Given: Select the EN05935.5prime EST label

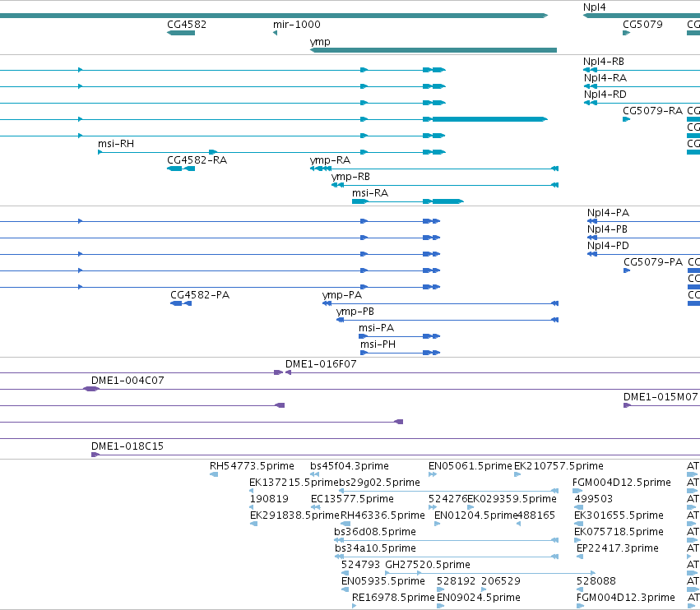Looking at the screenshot, I should coord(383,581).
